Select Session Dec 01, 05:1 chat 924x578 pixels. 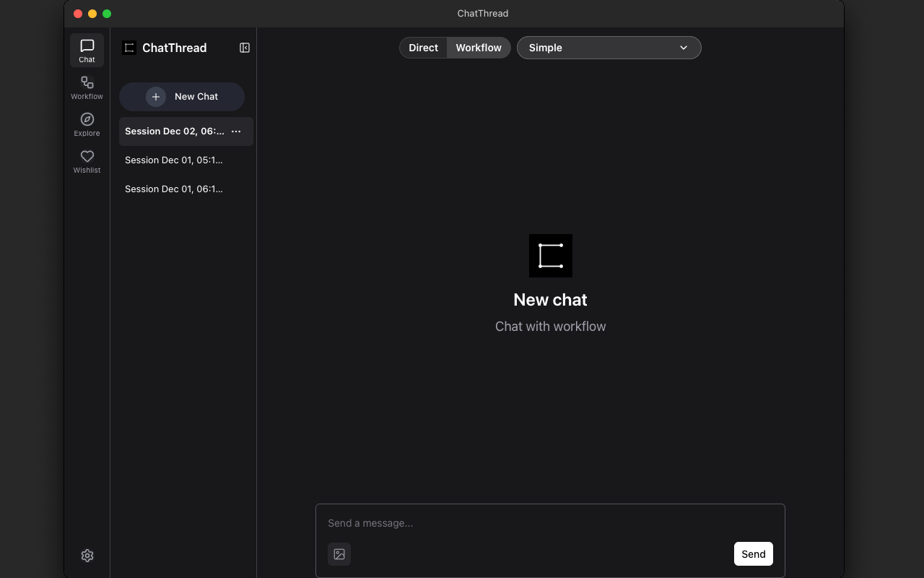pos(186,160)
